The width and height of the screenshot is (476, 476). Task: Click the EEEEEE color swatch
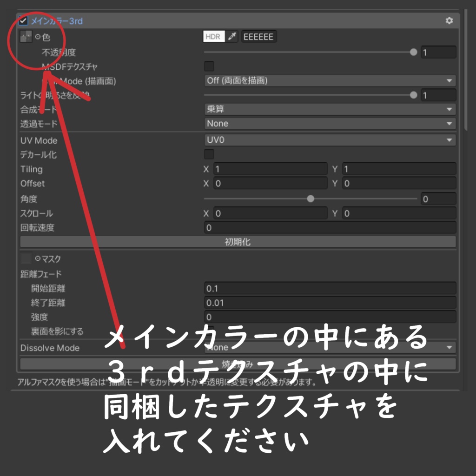(258, 36)
